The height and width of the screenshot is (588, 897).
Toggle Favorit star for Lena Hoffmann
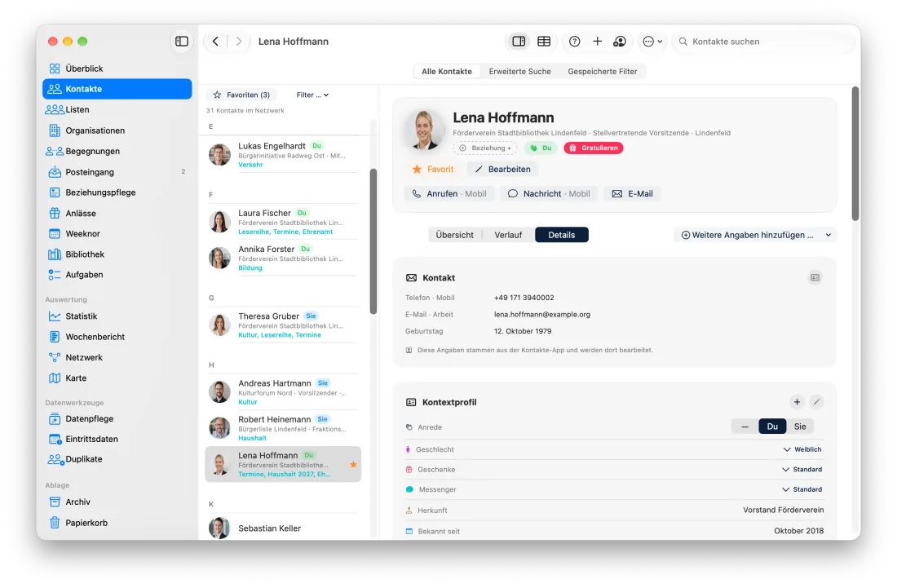click(433, 170)
